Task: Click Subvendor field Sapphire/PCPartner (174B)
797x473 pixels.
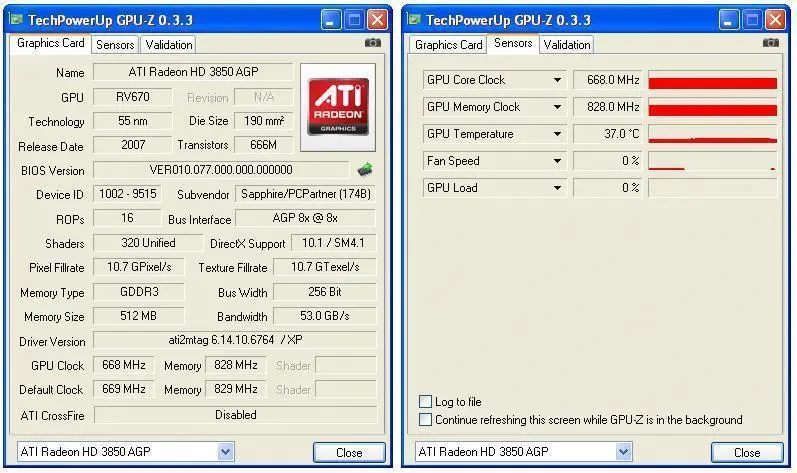Action: 305,194
